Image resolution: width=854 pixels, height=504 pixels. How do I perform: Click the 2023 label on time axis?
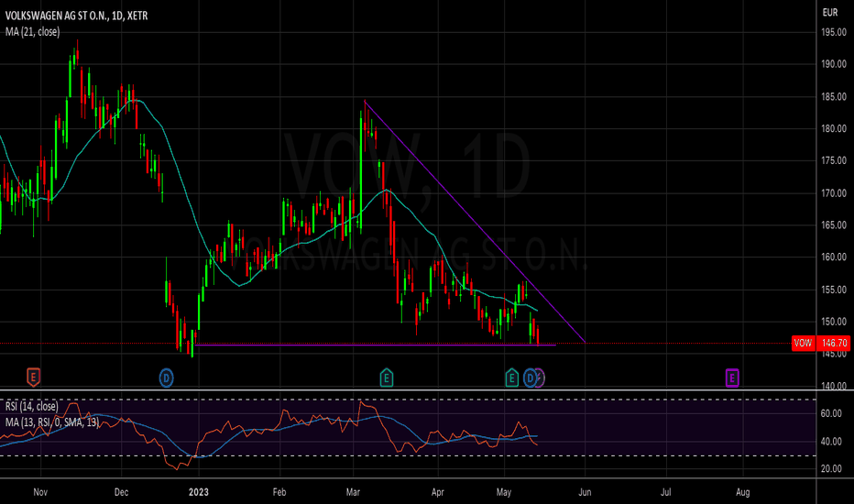pos(198,492)
